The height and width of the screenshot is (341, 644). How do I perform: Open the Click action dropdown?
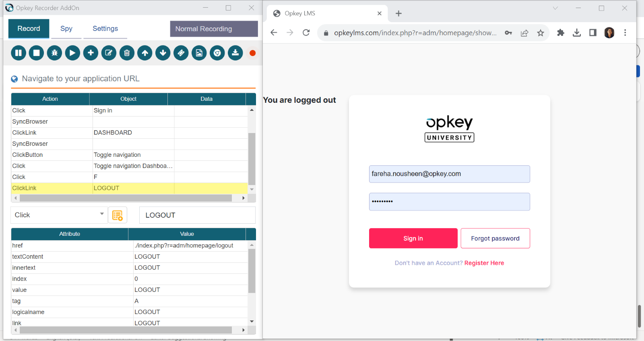[x=59, y=215]
